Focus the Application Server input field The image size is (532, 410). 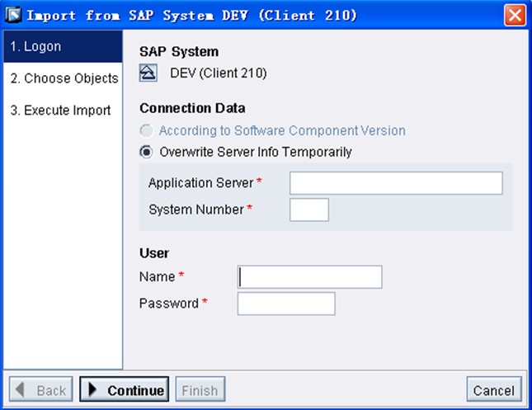pos(396,183)
